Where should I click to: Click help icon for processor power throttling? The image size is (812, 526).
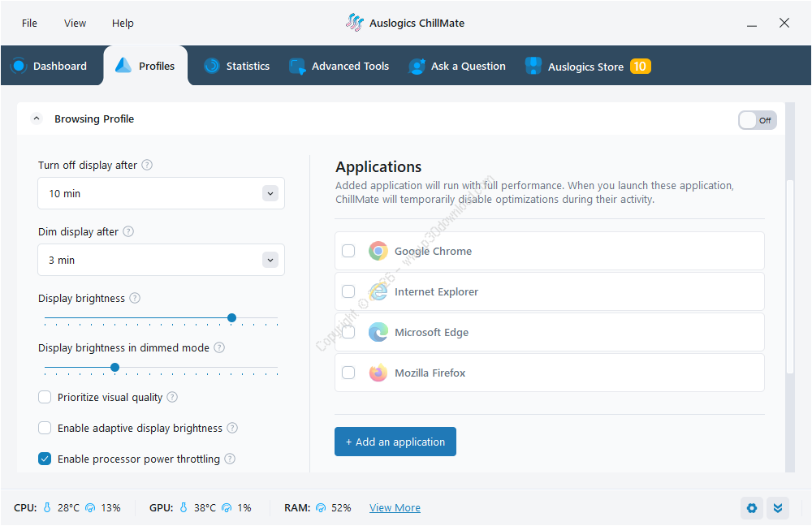pyautogui.click(x=230, y=459)
